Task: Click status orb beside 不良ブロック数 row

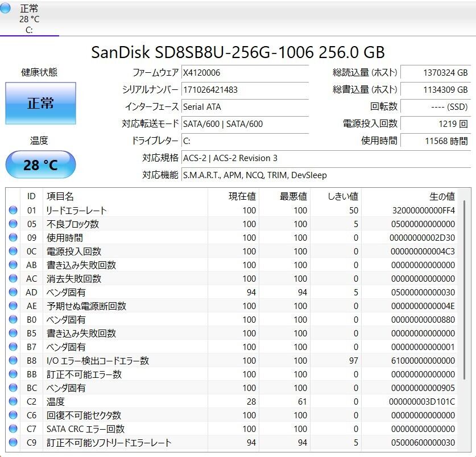Action: point(13,224)
